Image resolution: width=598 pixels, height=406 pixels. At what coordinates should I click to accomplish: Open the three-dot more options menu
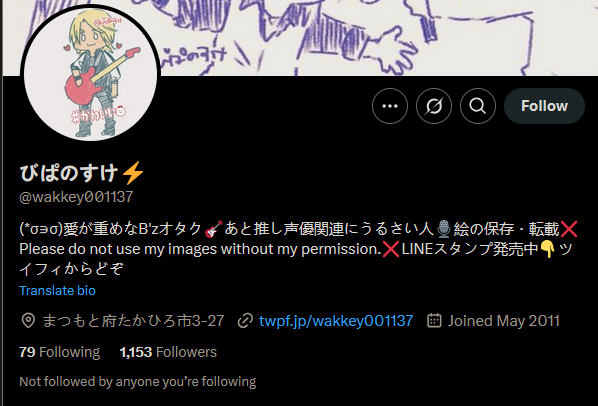click(390, 106)
